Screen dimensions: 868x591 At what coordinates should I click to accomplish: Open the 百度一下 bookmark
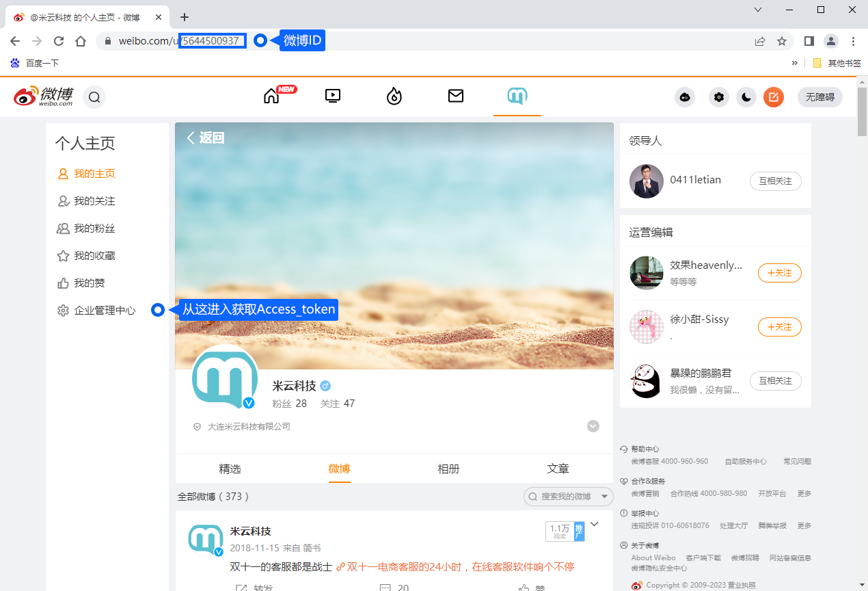[x=35, y=63]
